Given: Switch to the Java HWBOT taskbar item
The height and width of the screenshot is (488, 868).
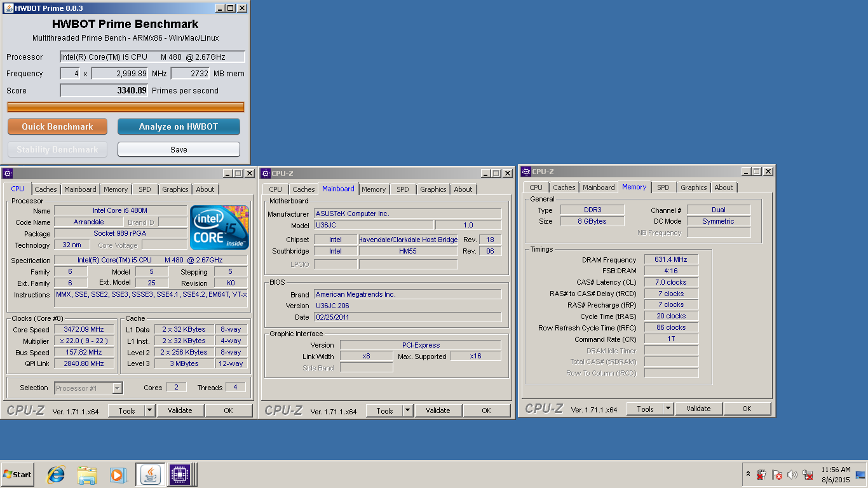Looking at the screenshot, I should pos(151,475).
